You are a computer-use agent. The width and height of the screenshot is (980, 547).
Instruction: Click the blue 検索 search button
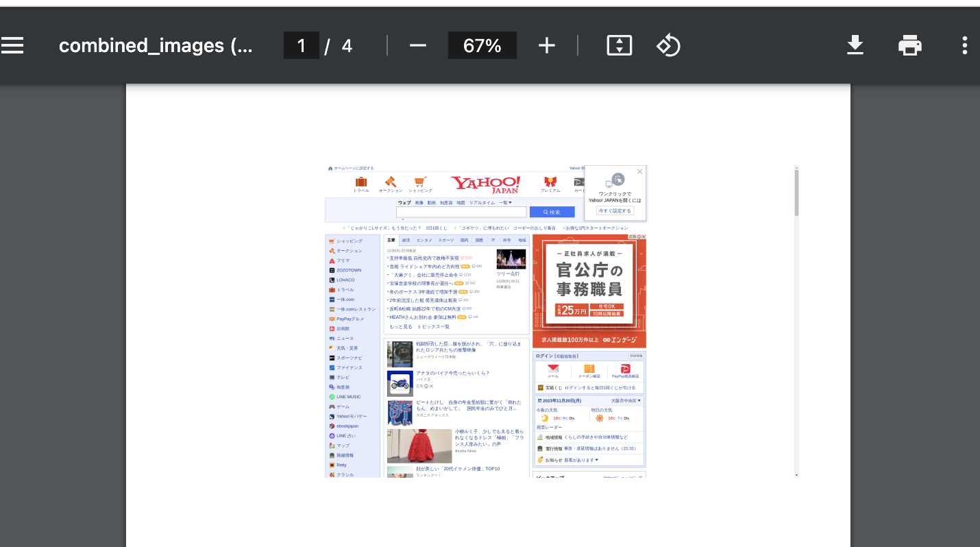[x=552, y=212]
